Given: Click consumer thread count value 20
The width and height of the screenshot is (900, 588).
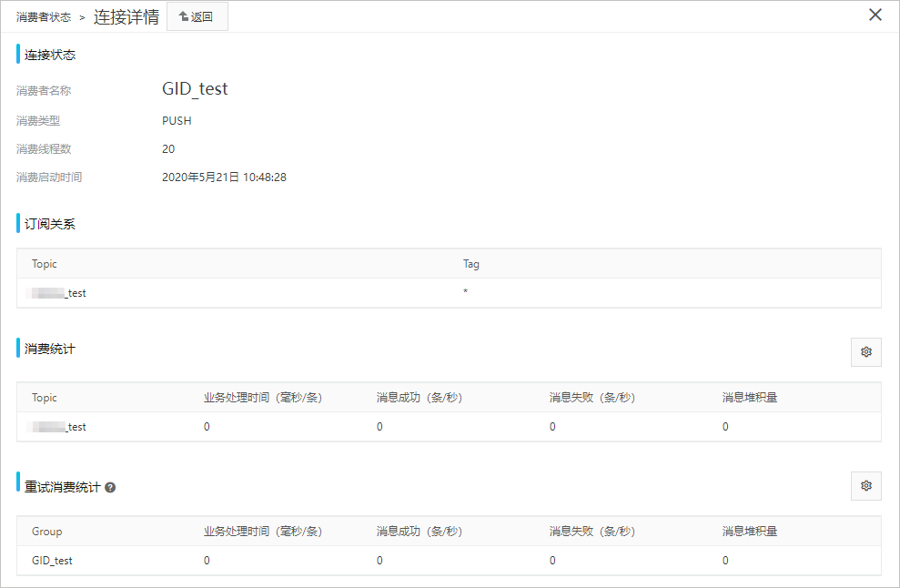Looking at the screenshot, I should (168, 148).
